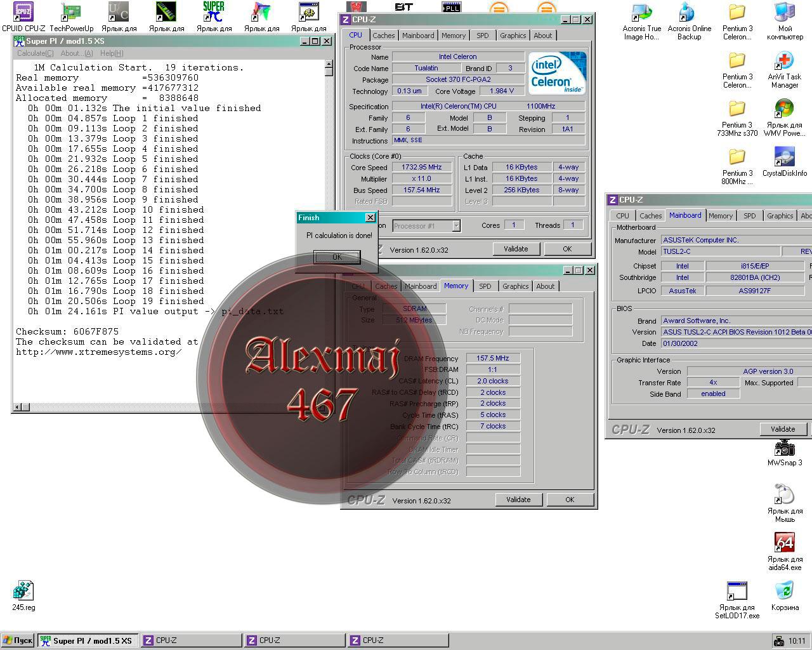
Task: Click OK in Memory CPU-Z window
Action: tap(570, 500)
